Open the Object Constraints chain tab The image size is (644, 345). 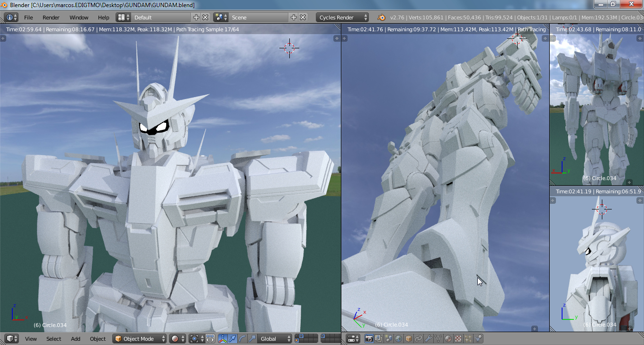419,339
